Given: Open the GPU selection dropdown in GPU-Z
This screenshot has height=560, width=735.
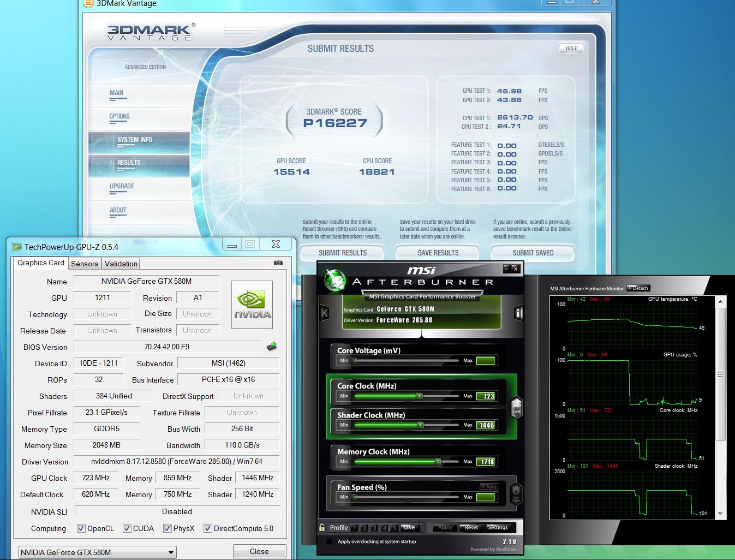Looking at the screenshot, I should pyautogui.click(x=97, y=552).
